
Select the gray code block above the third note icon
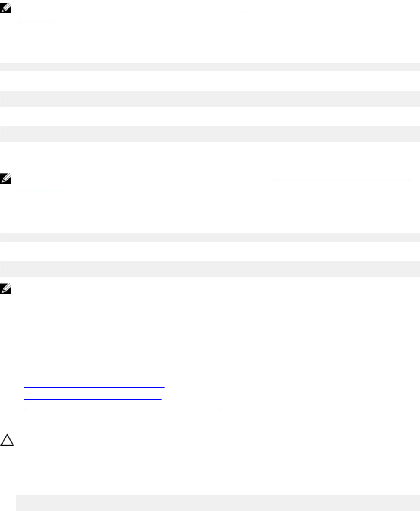point(210,269)
